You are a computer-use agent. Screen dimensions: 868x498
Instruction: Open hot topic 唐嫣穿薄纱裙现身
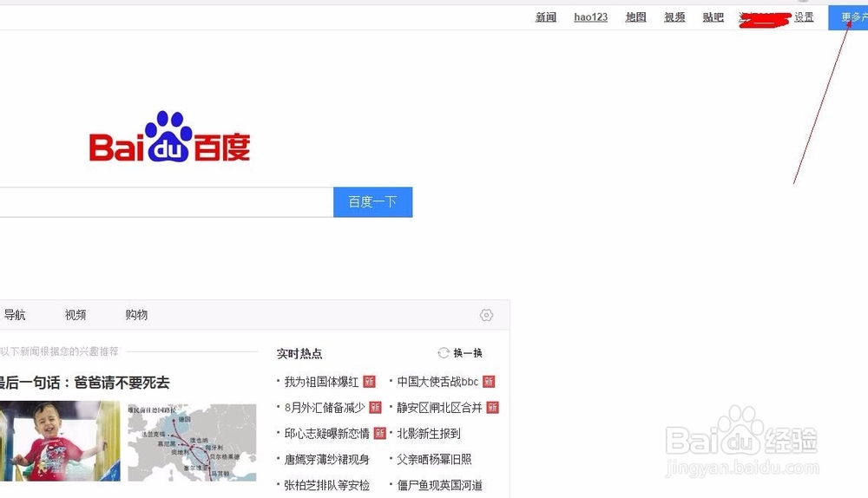(326, 459)
